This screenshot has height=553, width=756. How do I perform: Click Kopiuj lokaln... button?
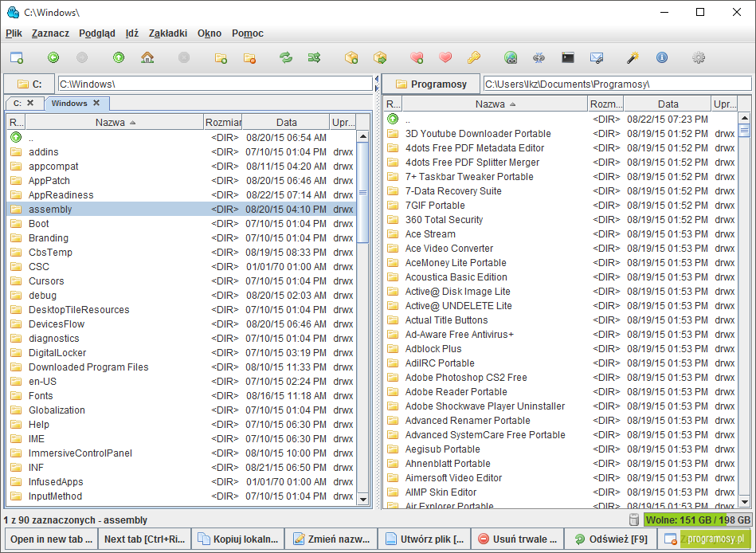pos(238,539)
